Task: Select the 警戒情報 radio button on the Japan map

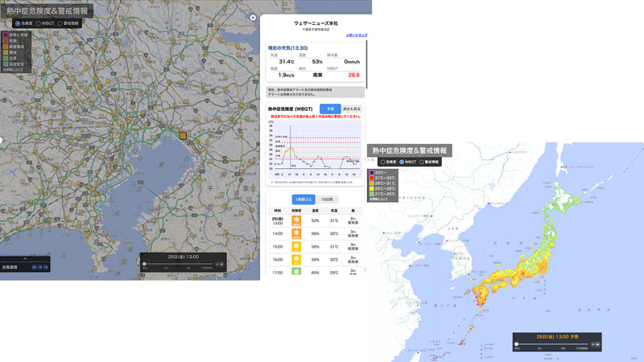Action: [423, 162]
